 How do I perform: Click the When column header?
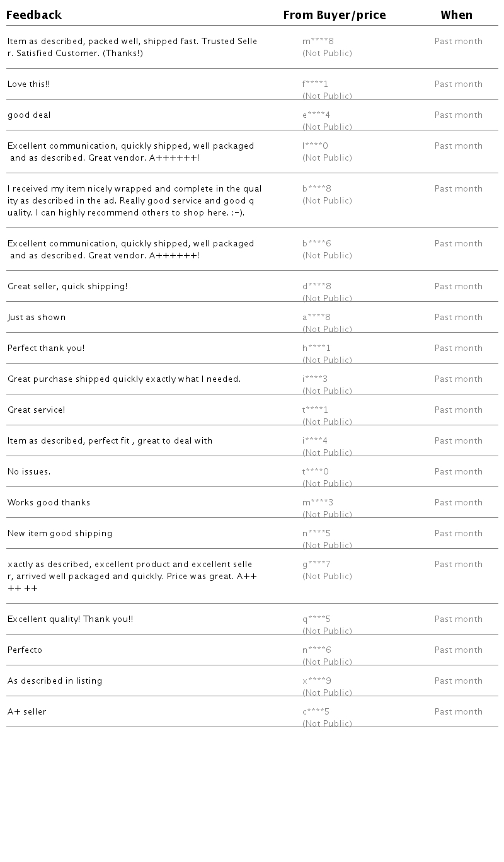coord(456,15)
